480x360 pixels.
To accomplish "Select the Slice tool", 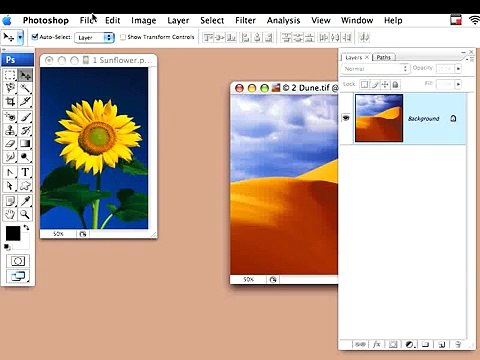I will (25, 101).
